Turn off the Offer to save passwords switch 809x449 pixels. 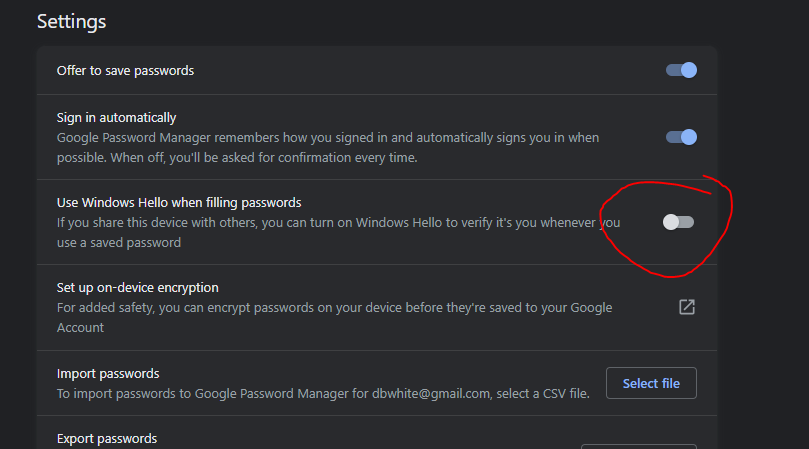681,70
